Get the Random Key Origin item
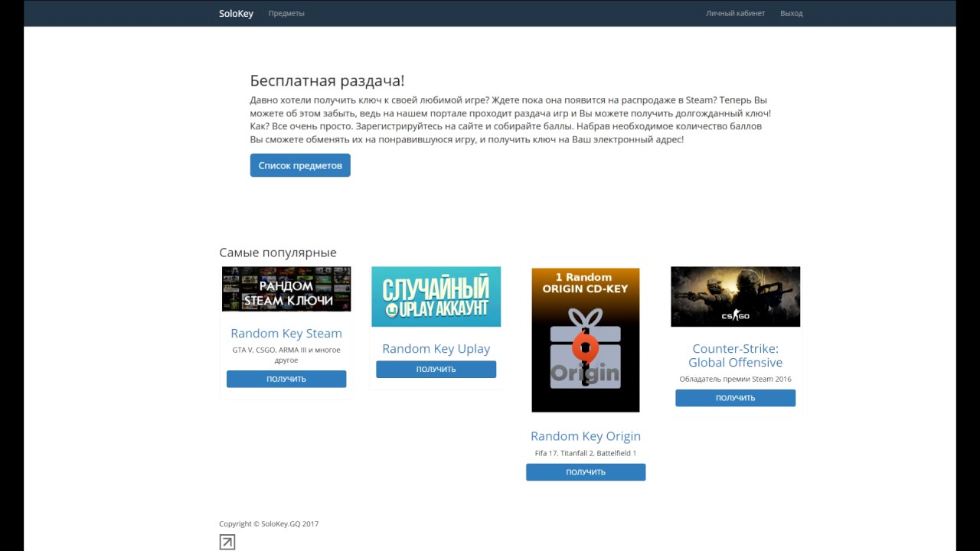 [586, 472]
